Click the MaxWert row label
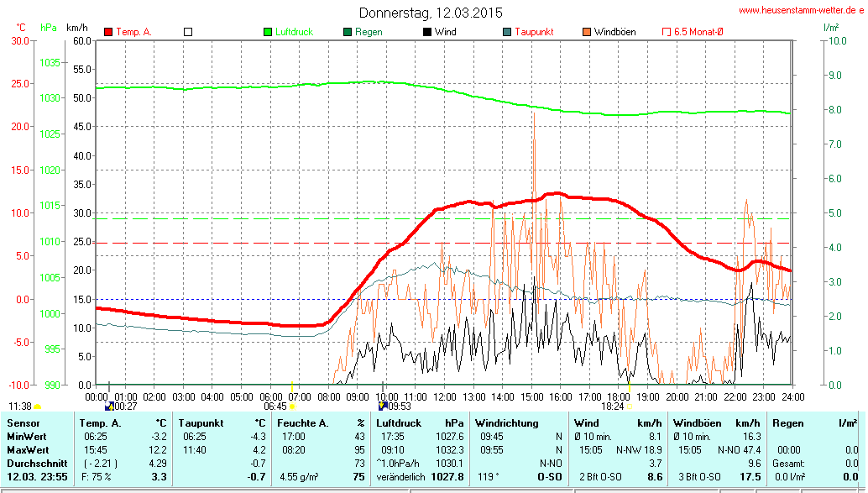 point(26,449)
